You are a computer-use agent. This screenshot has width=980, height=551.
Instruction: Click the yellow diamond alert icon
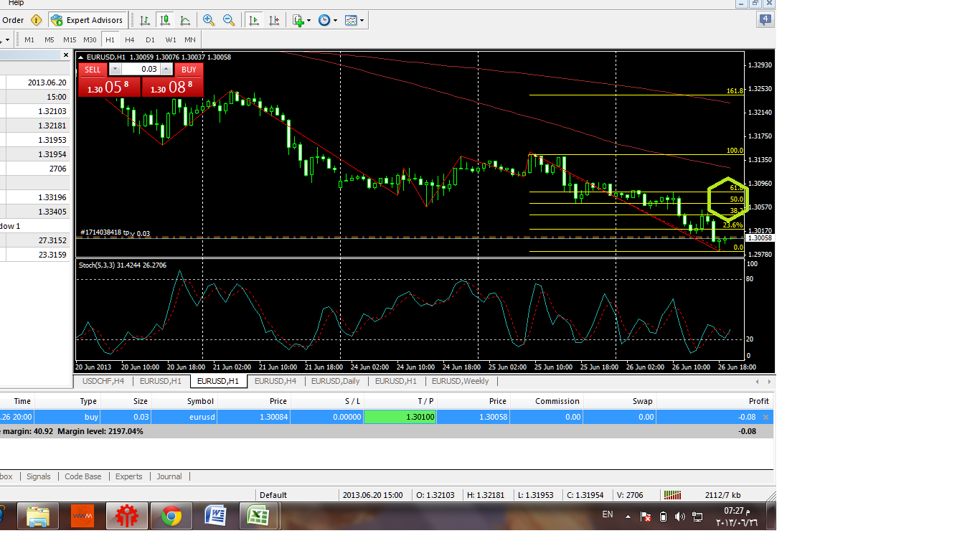pos(36,20)
